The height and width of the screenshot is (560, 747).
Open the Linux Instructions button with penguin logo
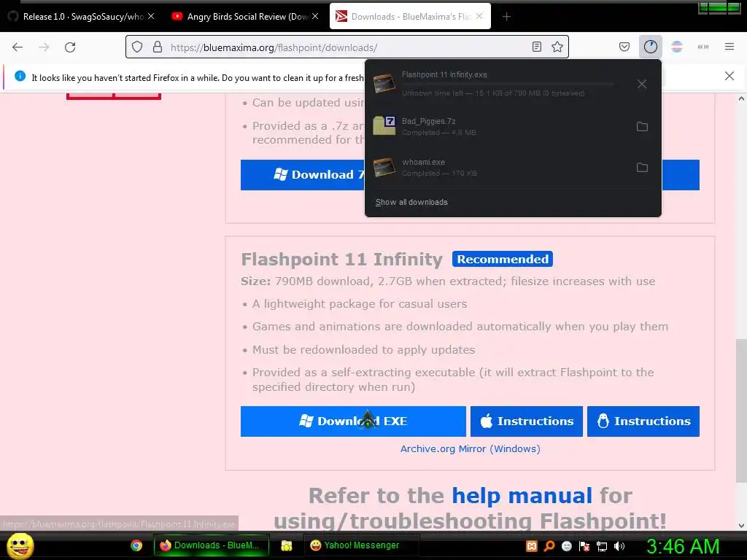point(643,421)
